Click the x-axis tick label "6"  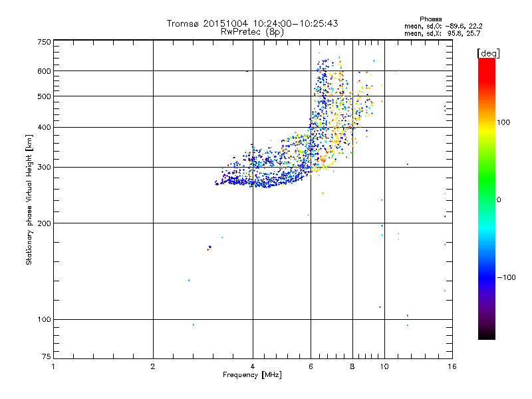[311, 366]
